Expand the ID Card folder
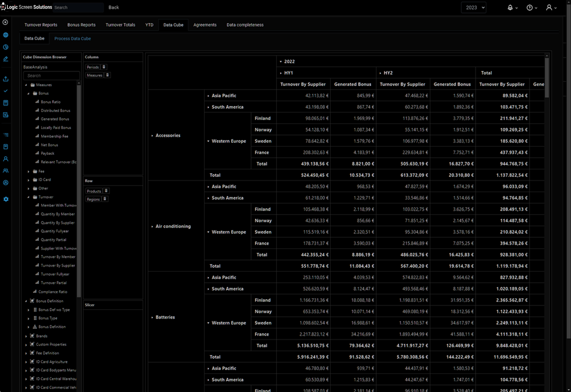Screen dimensions: 571x392 pos(28,180)
